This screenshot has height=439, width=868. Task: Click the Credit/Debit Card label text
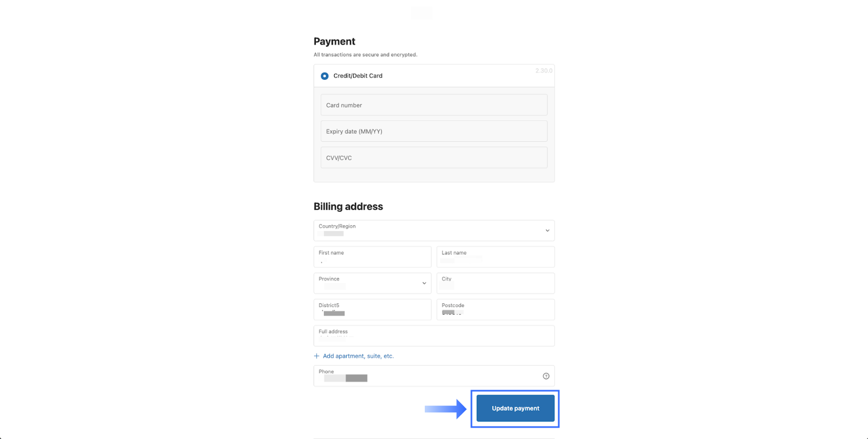(358, 76)
